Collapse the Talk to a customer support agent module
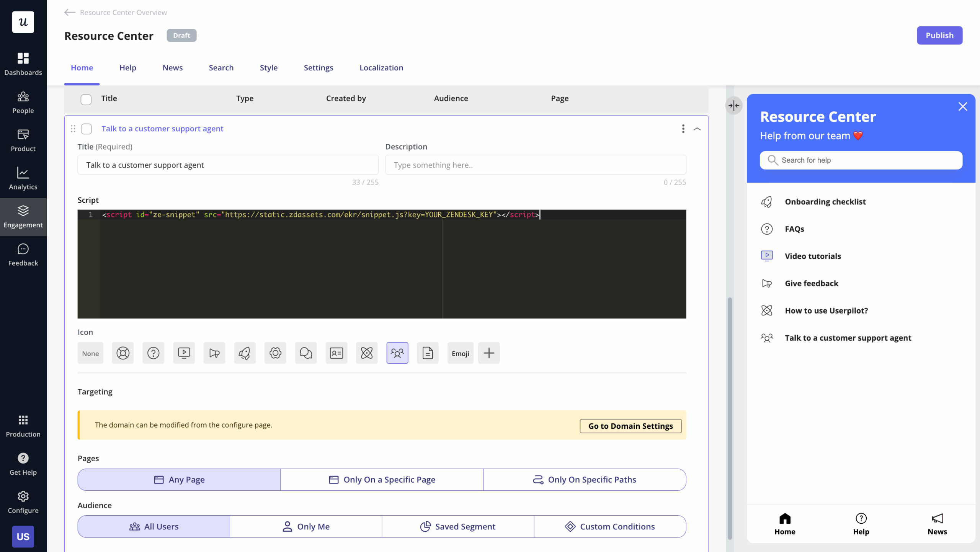This screenshot has width=980, height=552. [697, 129]
